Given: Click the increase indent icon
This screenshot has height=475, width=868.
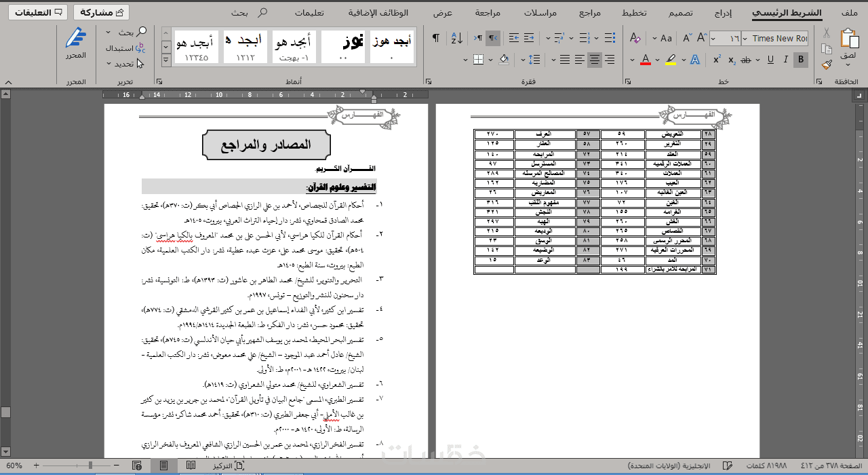Looking at the screenshot, I should coord(513,38).
